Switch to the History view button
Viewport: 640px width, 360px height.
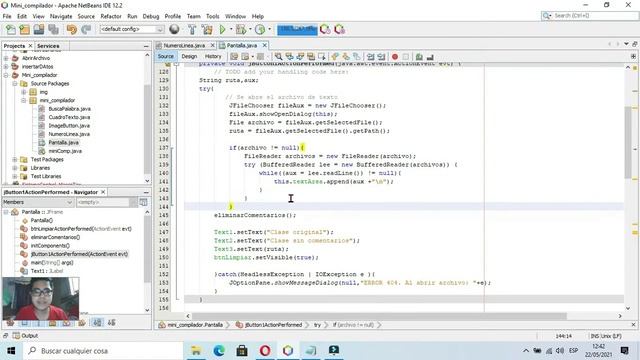click(x=213, y=56)
